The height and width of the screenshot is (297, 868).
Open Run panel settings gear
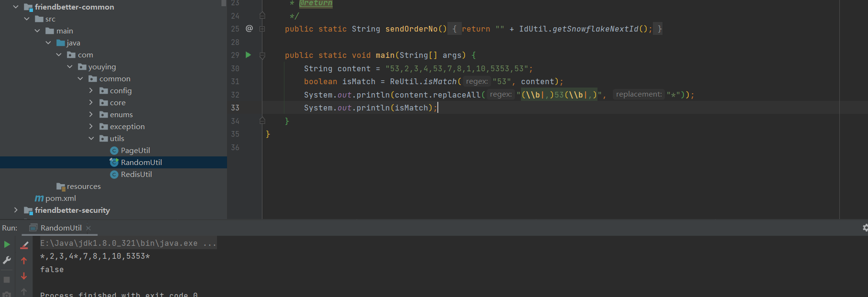coord(864,228)
